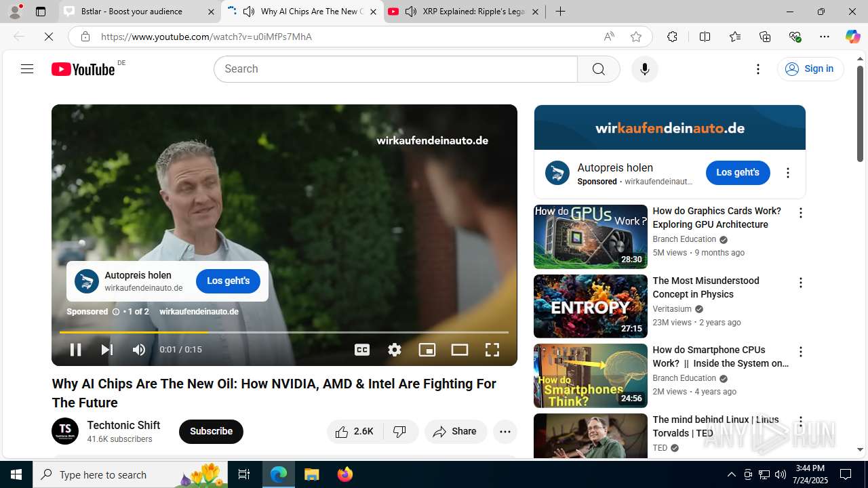Viewport: 868px width, 488px height.
Task: Open Browser essentials
Action: pos(795,37)
